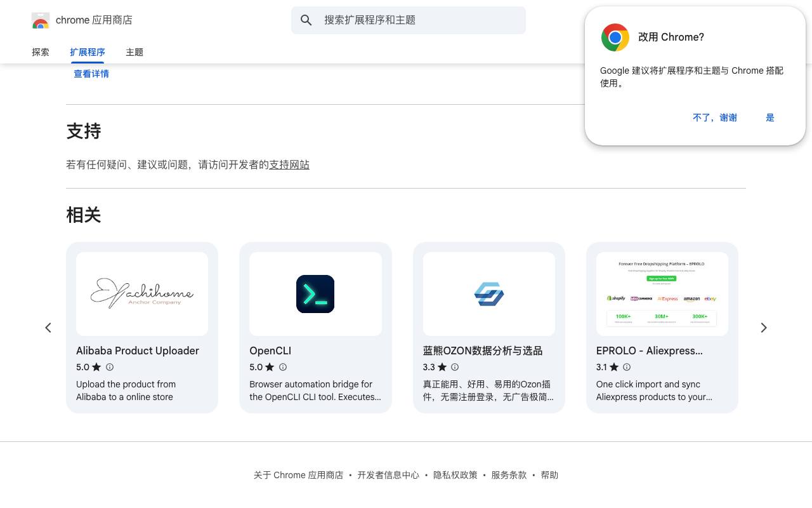Open 关于 Chrome 应用商店 footer link
The height and width of the screenshot is (508, 812).
coord(298,475)
